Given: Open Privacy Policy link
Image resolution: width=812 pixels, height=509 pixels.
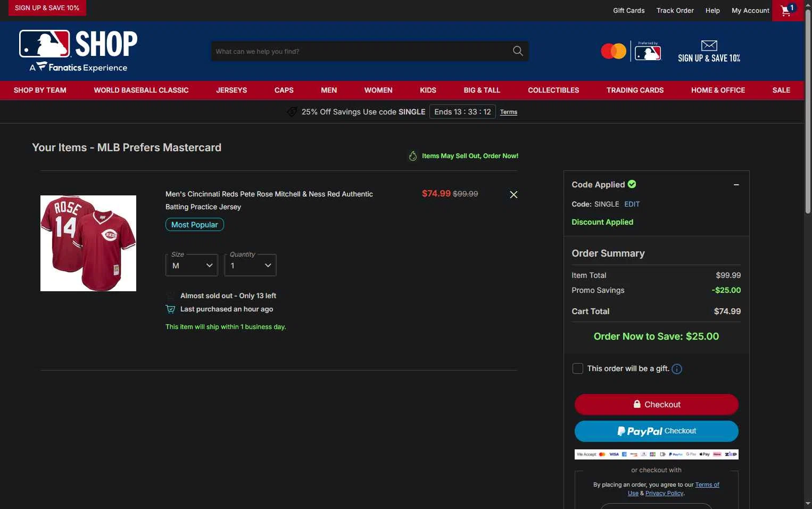Looking at the screenshot, I should [664, 494].
